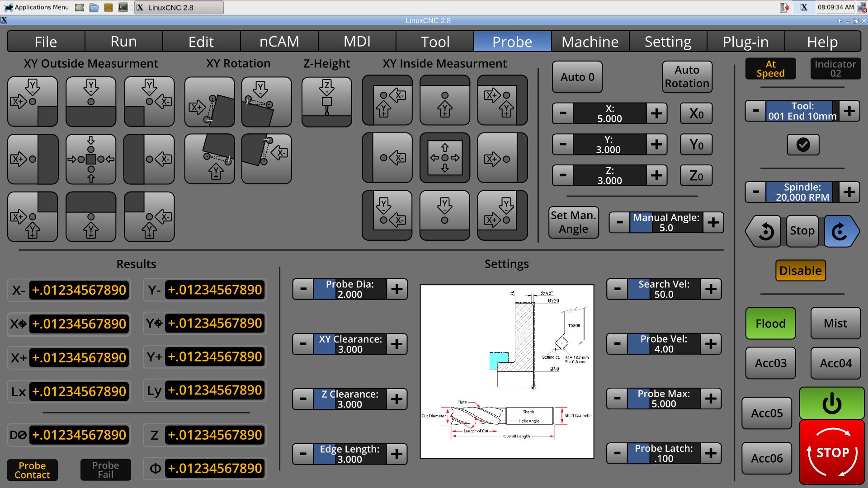Image resolution: width=868 pixels, height=488 pixels.
Task: Increase Probe Dia using the plus stepper
Action: 397,289
